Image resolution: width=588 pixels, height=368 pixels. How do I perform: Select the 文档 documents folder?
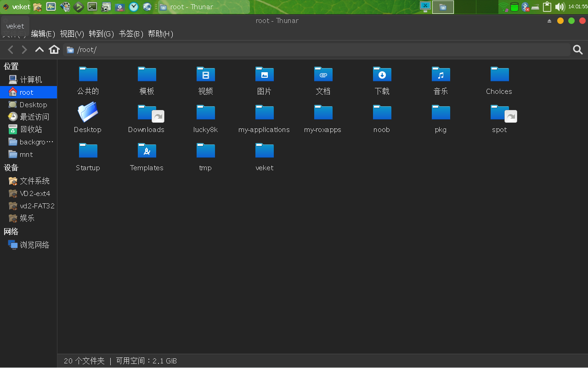click(323, 80)
